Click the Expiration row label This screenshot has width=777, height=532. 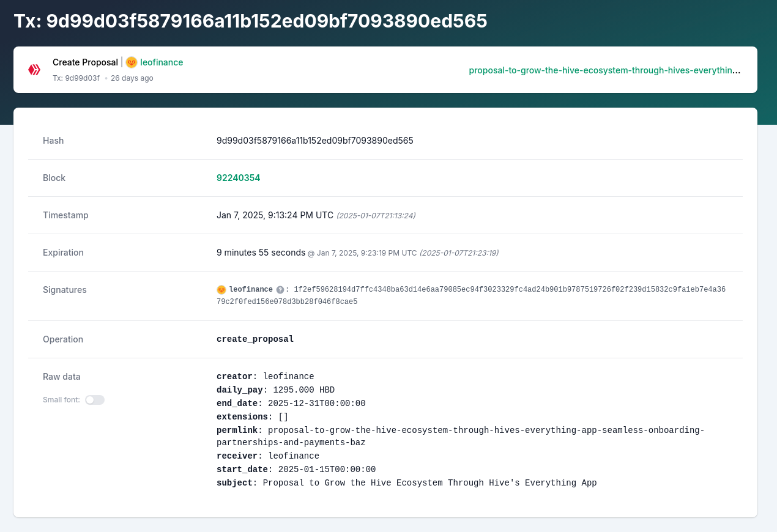point(64,253)
